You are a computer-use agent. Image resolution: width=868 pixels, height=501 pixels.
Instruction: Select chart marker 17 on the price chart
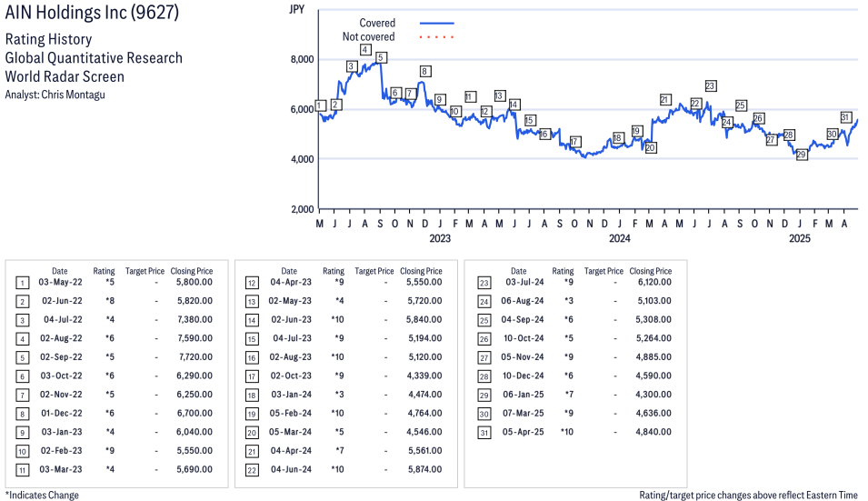[575, 142]
